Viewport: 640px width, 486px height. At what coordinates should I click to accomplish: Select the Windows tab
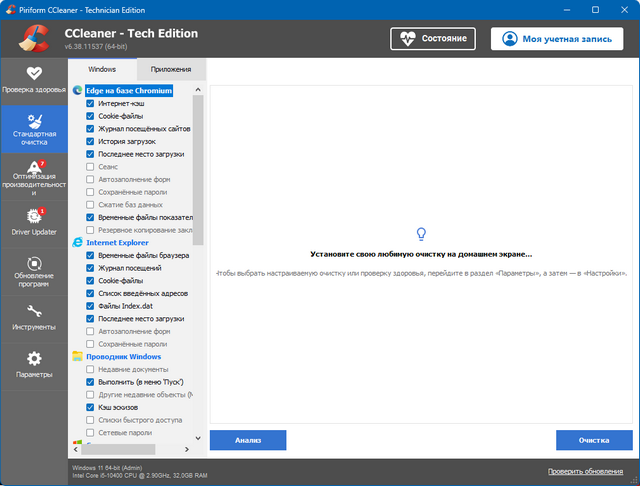pos(102,70)
